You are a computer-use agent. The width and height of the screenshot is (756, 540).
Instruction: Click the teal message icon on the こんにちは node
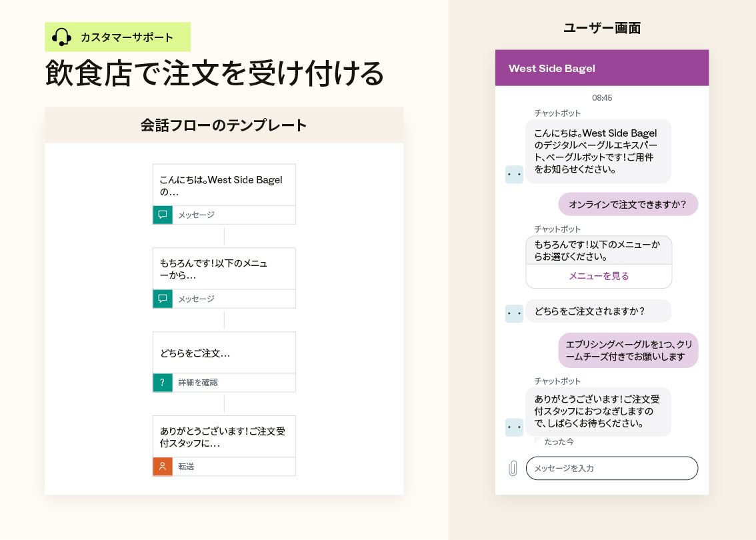(163, 215)
